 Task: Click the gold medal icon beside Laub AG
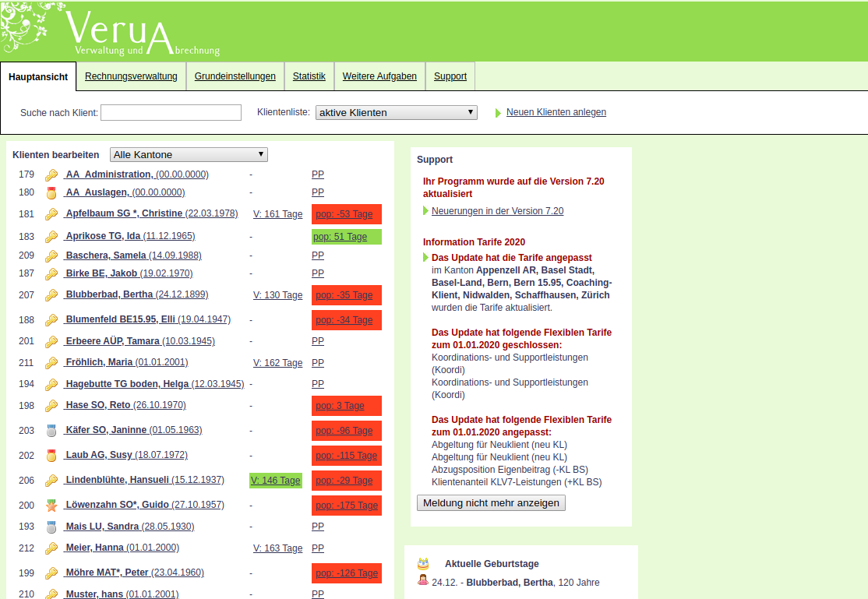pos(51,456)
